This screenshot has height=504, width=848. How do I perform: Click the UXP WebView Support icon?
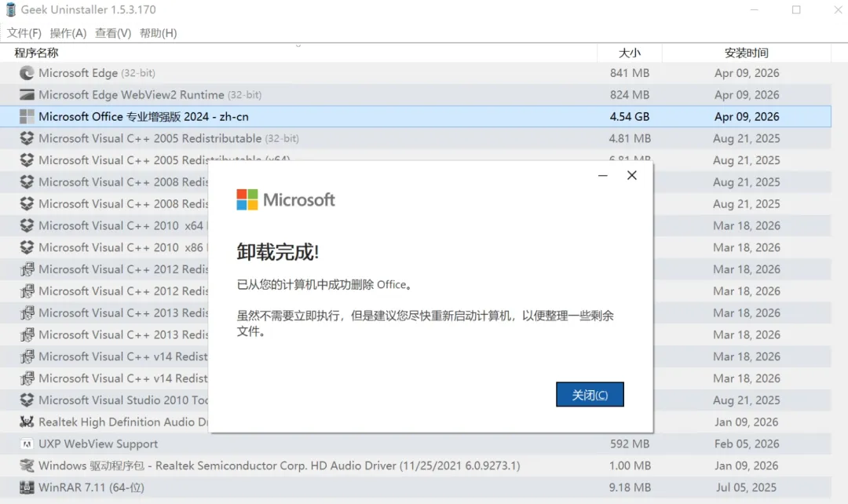tap(27, 444)
